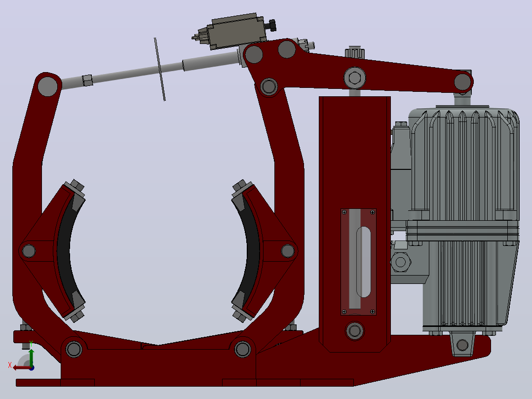Pick the bottom-left base pivot pin

coord(74,349)
